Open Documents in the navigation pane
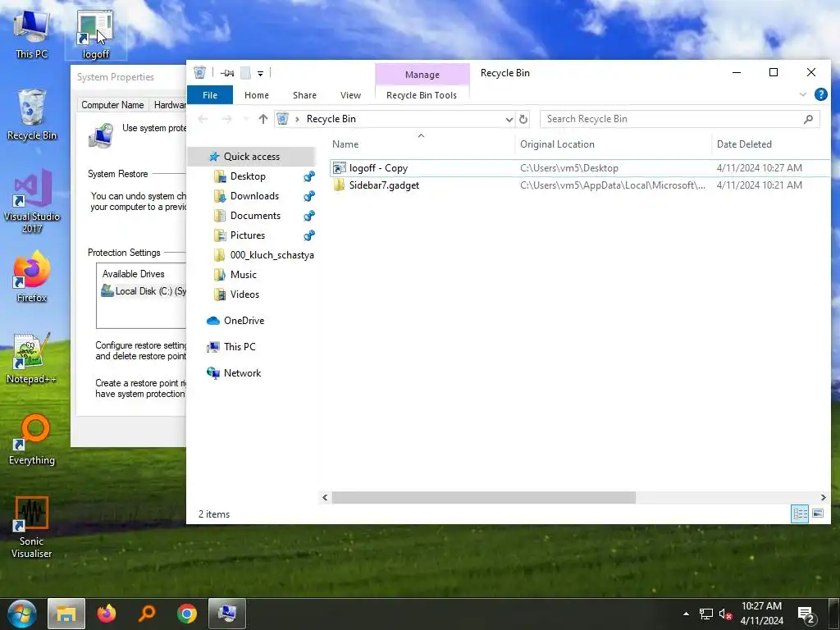This screenshot has height=630, width=840. point(255,216)
